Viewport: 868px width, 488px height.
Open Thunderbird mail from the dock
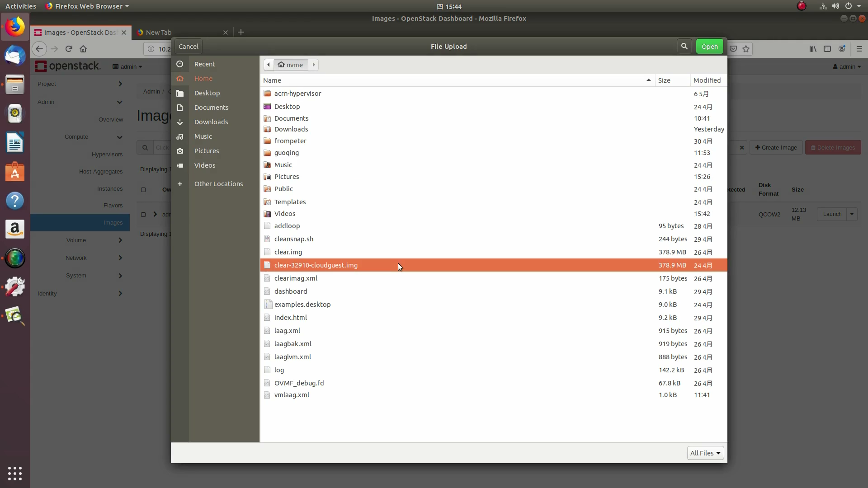15,56
